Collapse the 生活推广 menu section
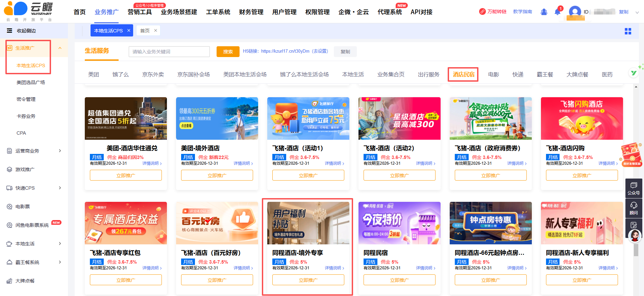This screenshot has height=296, width=644. (x=60, y=48)
